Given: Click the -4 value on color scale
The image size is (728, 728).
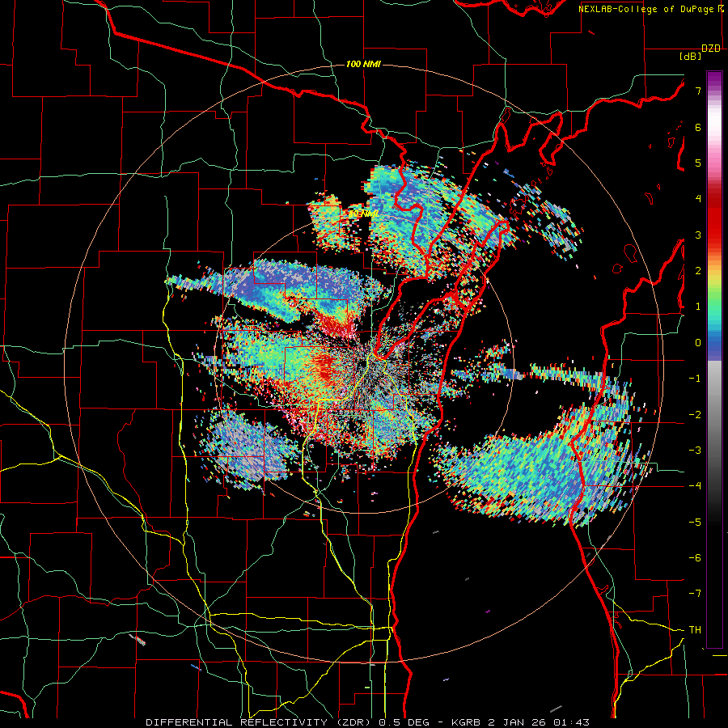Looking at the screenshot, I should click(695, 486).
